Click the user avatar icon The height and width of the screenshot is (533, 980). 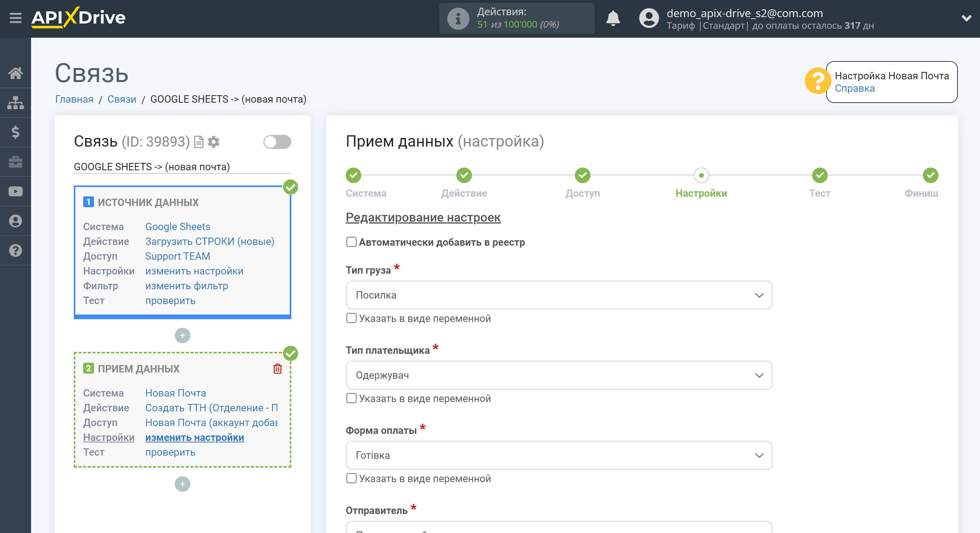tap(649, 18)
